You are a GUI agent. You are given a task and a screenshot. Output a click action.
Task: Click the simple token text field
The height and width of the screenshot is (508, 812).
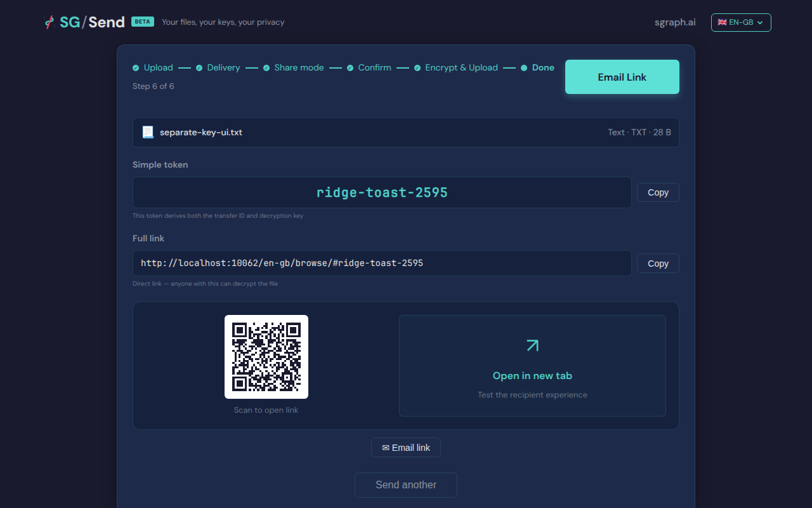[382, 192]
